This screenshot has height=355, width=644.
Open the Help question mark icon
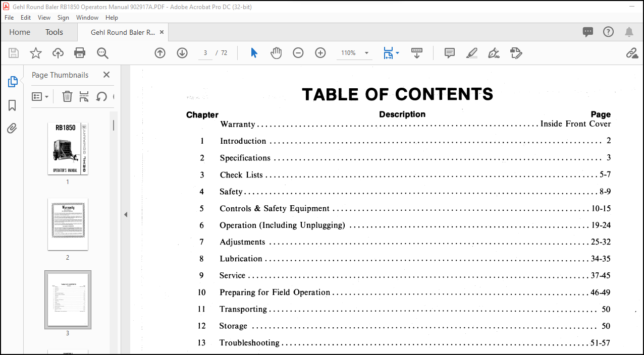tap(609, 32)
